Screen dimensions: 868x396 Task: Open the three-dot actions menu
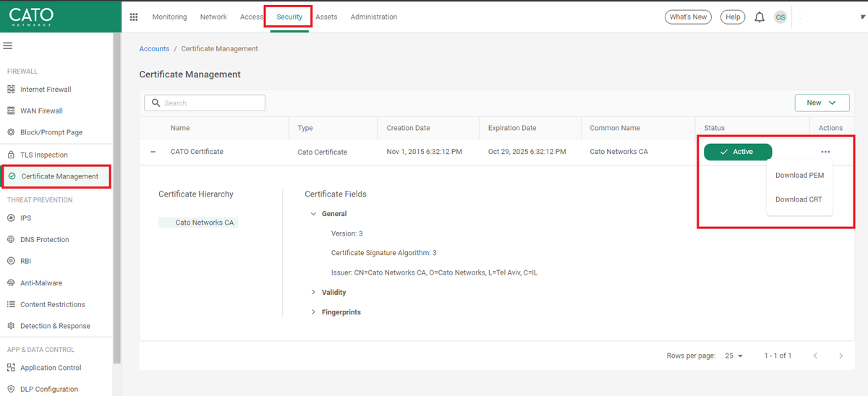825,152
